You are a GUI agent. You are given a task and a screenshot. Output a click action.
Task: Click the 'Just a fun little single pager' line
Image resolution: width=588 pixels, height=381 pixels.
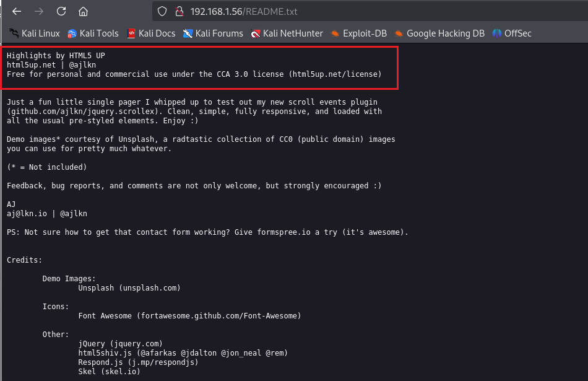pos(192,102)
